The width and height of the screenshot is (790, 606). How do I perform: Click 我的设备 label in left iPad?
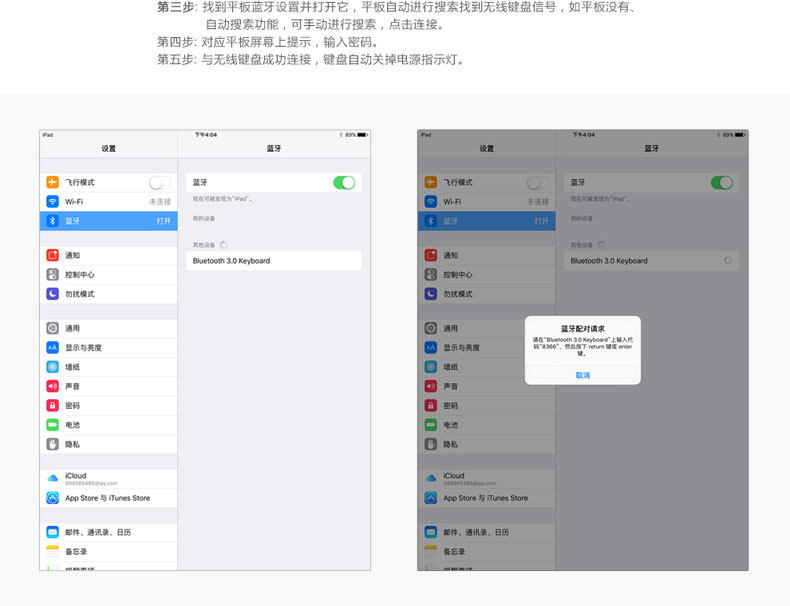(204, 219)
